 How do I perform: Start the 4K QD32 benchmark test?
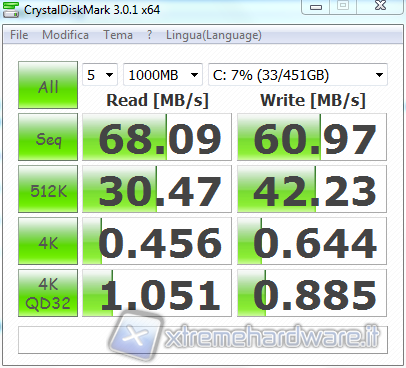coord(48,293)
